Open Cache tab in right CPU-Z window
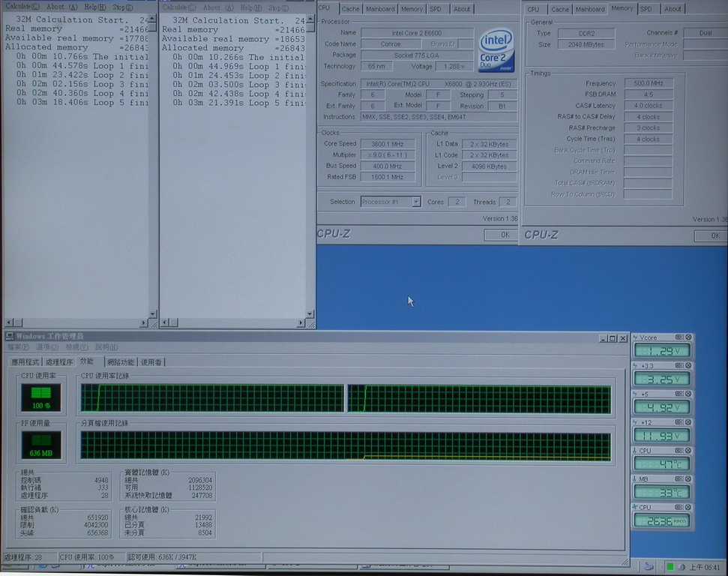Screen dimensions: 728x576 pos(560,9)
